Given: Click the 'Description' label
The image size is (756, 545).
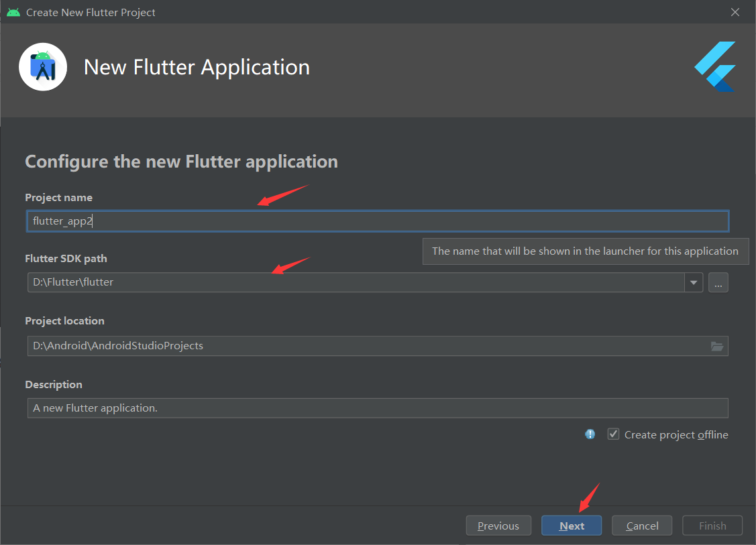Looking at the screenshot, I should (x=54, y=385).
